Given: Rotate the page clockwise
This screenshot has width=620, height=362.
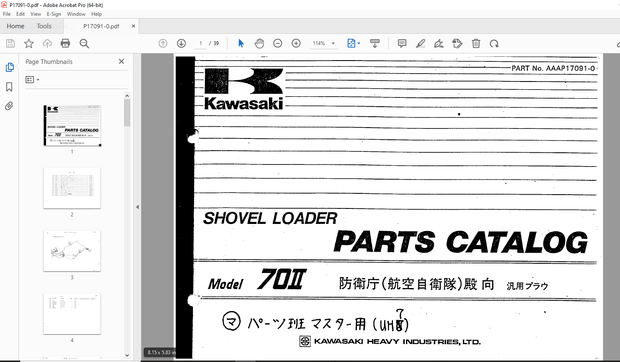Looking at the screenshot, I should tap(494, 43).
